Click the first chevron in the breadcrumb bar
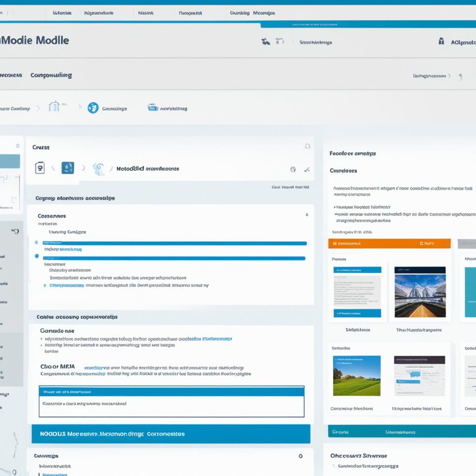The height and width of the screenshot is (476, 476). 38,108
